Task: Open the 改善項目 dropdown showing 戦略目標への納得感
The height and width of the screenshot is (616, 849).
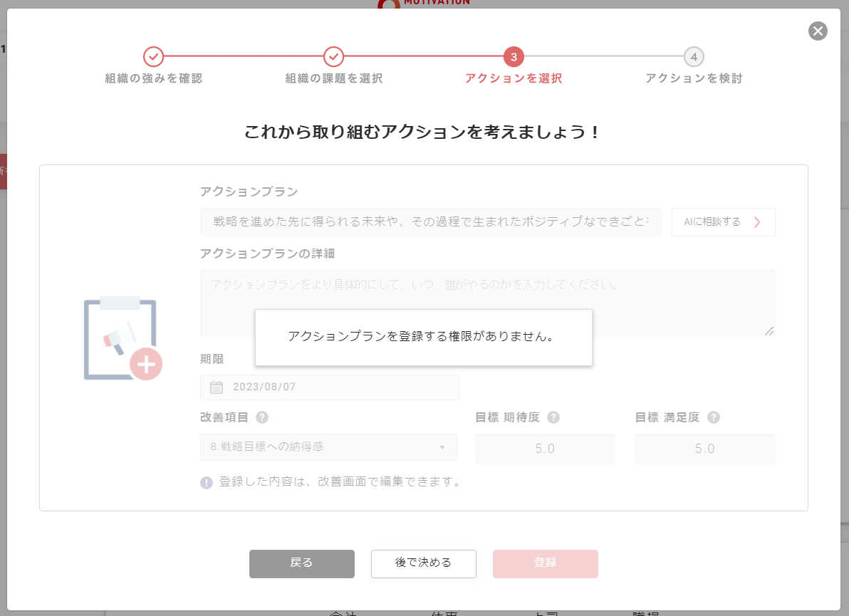Action: coord(329,447)
